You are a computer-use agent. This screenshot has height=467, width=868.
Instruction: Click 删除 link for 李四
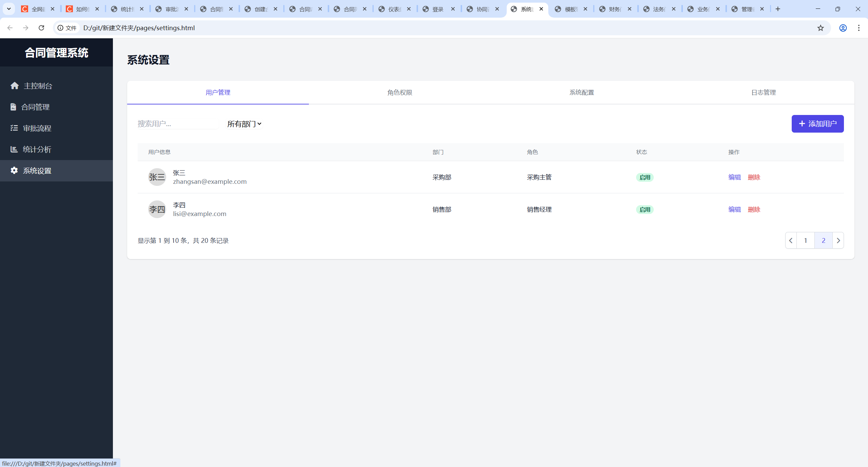[754, 209]
